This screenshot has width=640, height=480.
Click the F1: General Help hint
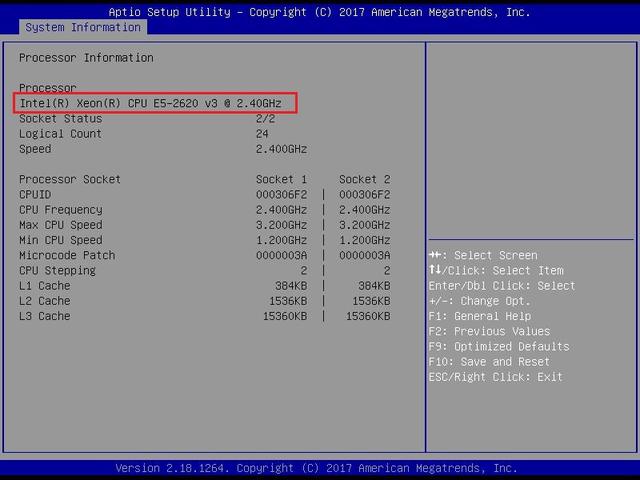[480, 316]
